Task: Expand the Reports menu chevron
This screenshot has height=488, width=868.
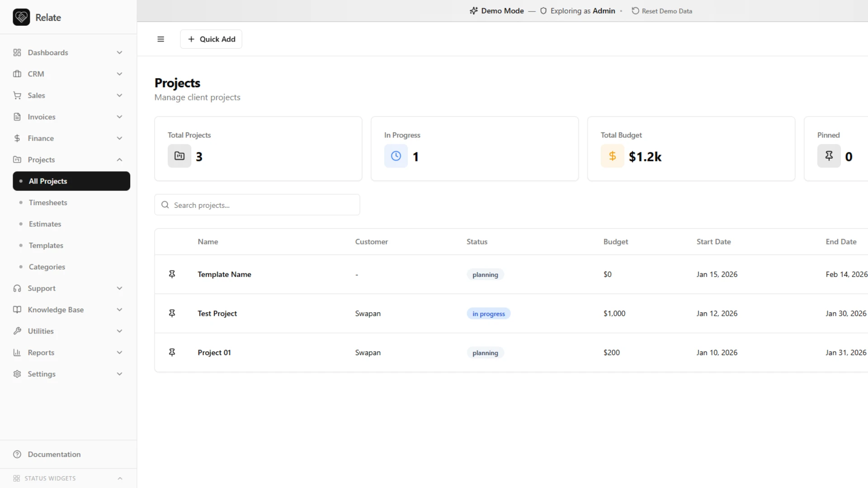Action: click(119, 352)
